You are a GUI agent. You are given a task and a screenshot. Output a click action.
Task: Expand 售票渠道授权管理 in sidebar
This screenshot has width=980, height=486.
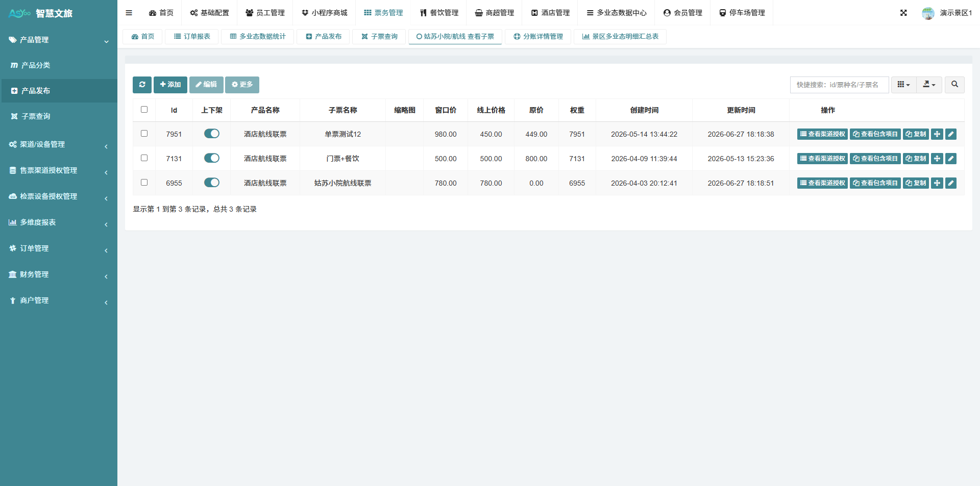click(x=59, y=170)
